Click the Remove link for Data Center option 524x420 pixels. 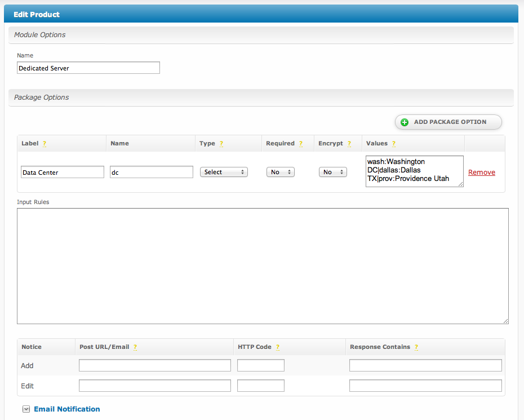pos(482,173)
